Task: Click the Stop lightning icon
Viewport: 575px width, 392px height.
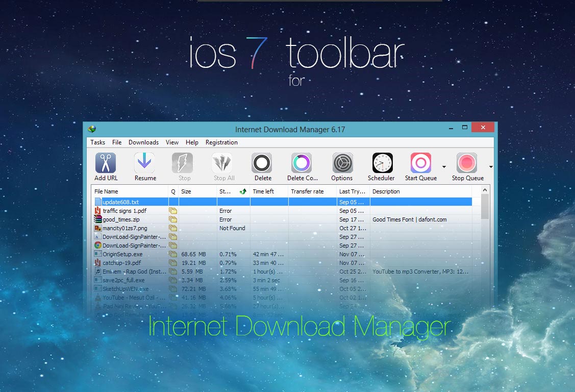Action: pos(183,162)
